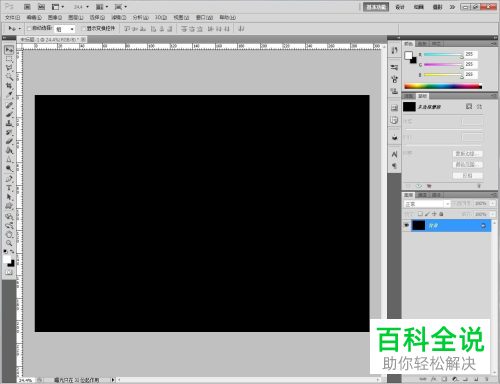The height and width of the screenshot is (384, 500).
Task: Pick a color from the spectrum ramp
Action: pos(443,87)
